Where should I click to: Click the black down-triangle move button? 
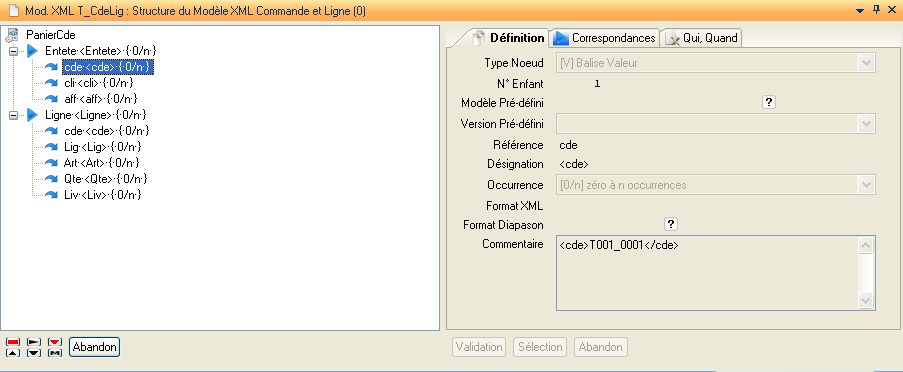34,352
